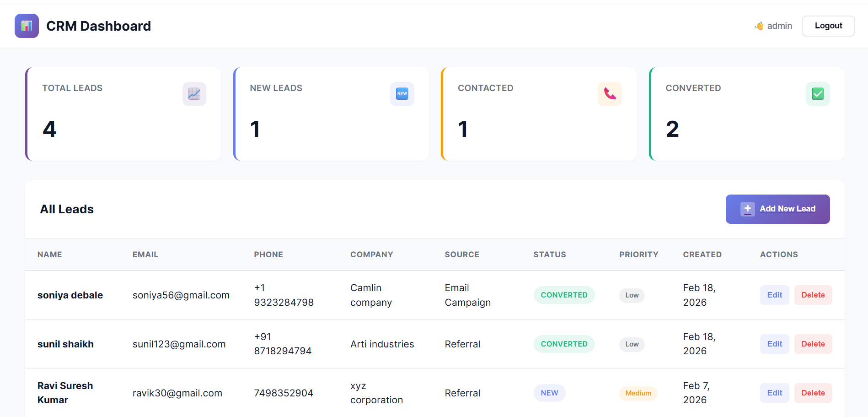Select the SOURCE column header

(462, 255)
